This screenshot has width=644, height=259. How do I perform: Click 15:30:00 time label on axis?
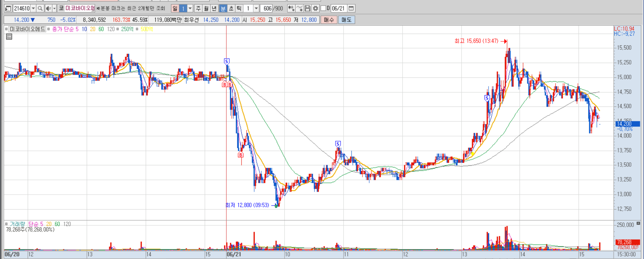coord(626,255)
